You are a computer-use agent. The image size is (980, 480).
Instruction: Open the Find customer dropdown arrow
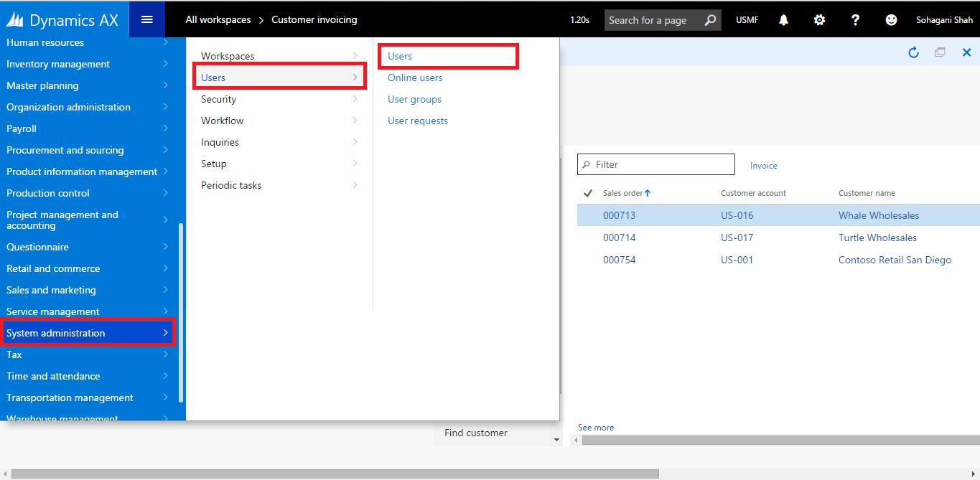[x=556, y=439]
